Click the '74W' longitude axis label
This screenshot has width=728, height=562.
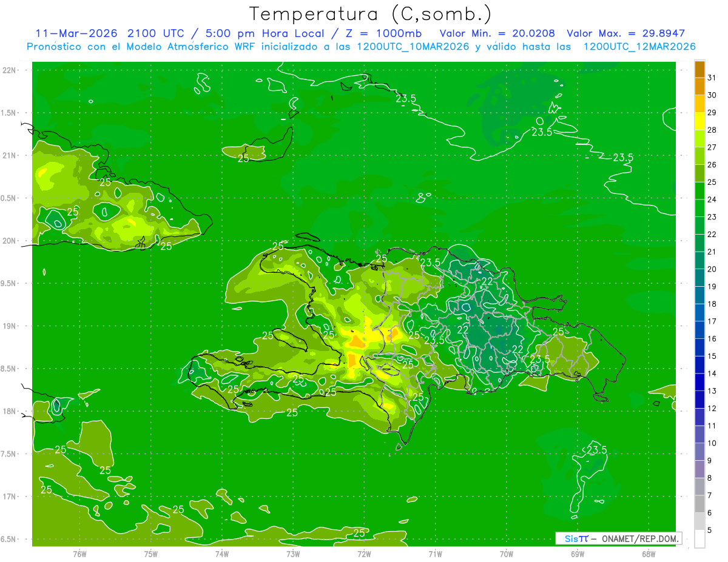(x=222, y=554)
